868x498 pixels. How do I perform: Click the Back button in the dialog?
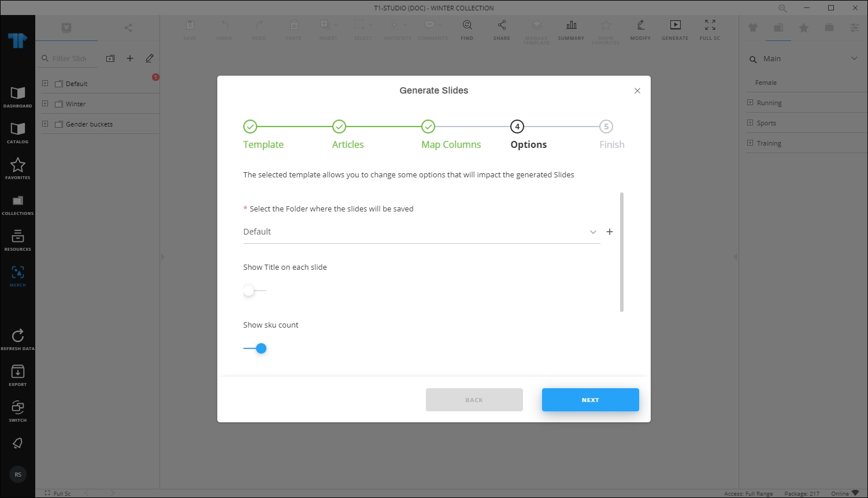[x=474, y=399]
